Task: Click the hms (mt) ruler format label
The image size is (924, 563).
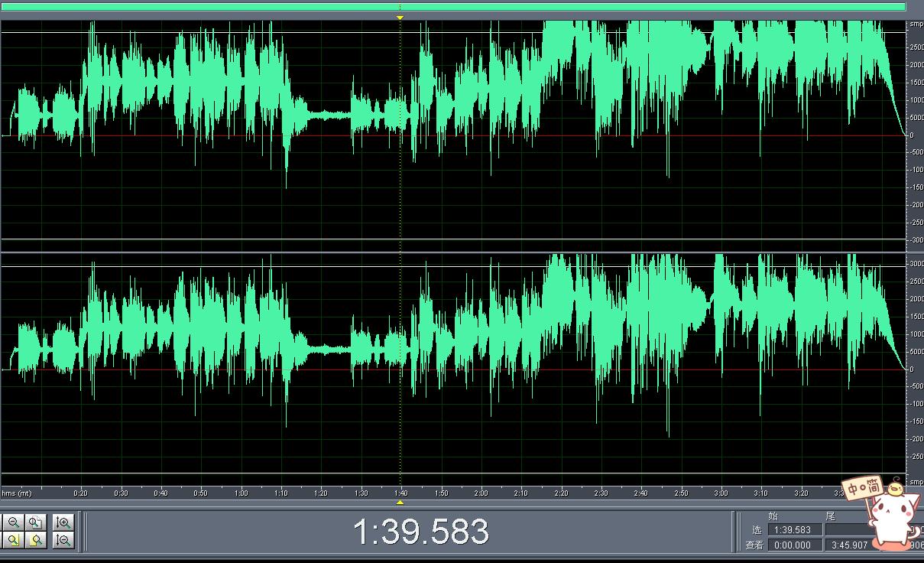Action: 17,493
